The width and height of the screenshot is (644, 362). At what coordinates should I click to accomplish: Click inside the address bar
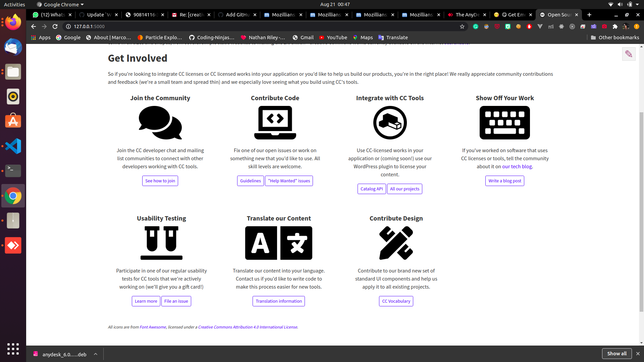(235, 26)
